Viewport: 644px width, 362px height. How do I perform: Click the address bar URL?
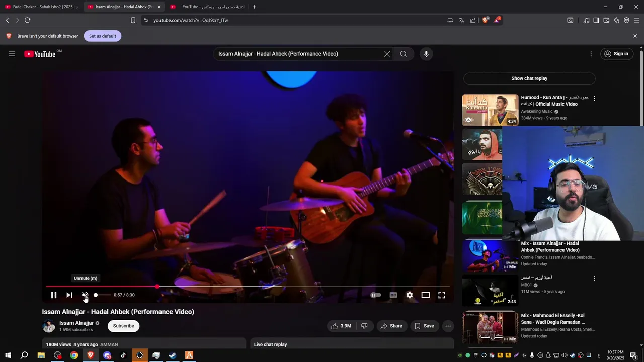(191, 20)
